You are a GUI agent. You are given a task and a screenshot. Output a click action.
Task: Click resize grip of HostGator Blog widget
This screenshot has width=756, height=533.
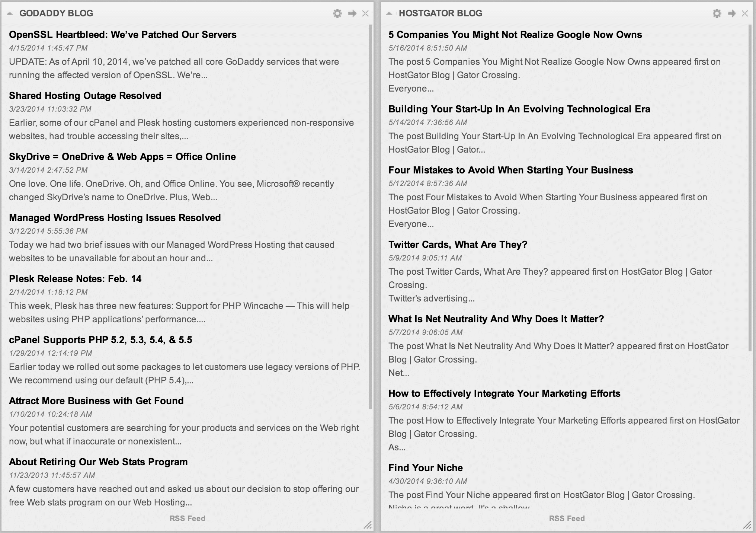[747, 525]
